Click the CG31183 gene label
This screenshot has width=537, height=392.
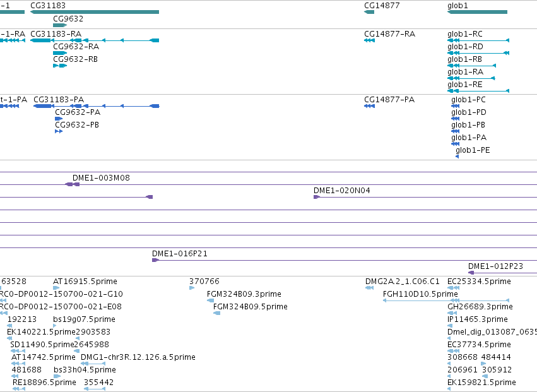point(48,6)
